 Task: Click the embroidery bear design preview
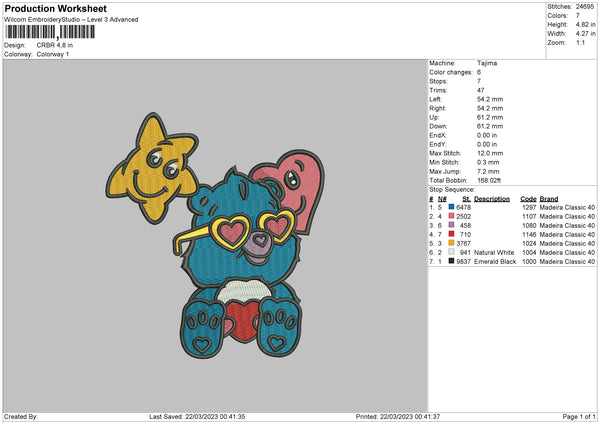(x=215, y=236)
